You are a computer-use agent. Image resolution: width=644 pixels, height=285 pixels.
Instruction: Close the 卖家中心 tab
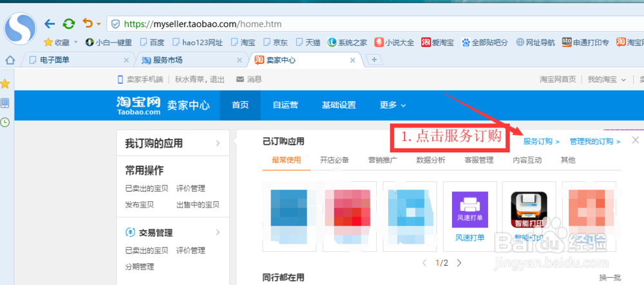click(x=352, y=61)
